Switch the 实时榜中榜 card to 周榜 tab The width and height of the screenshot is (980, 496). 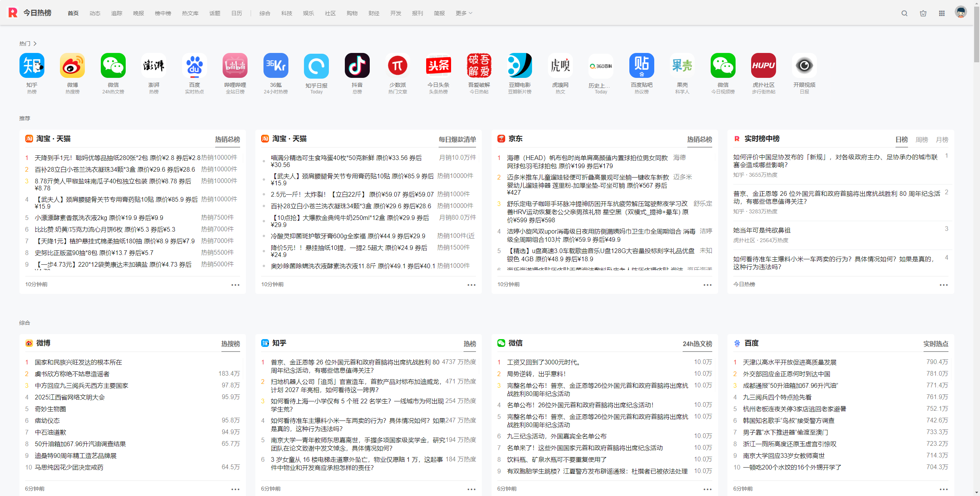pyautogui.click(x=921, y=139)
